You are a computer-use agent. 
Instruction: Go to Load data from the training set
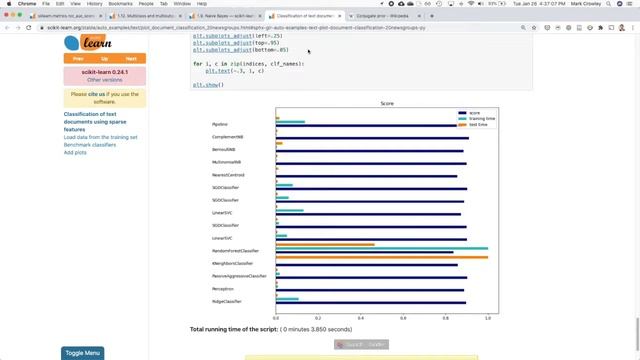coord(100,137)
